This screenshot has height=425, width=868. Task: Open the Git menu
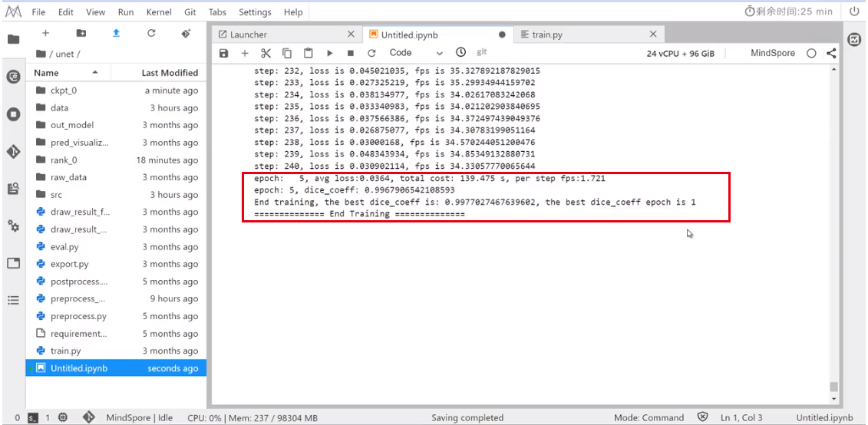[190, 12]
